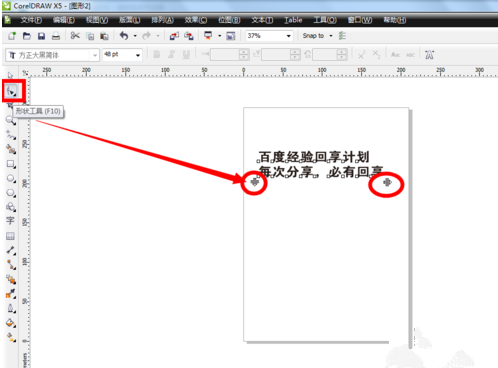
Task: Toggle Bold formatting
Action: (x=157, y=54)
